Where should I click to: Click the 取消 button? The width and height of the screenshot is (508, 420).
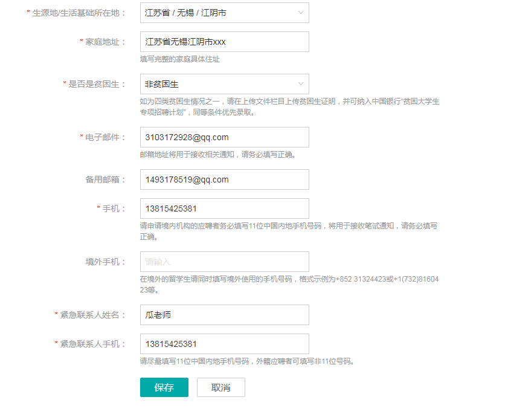tap(221, 387)
